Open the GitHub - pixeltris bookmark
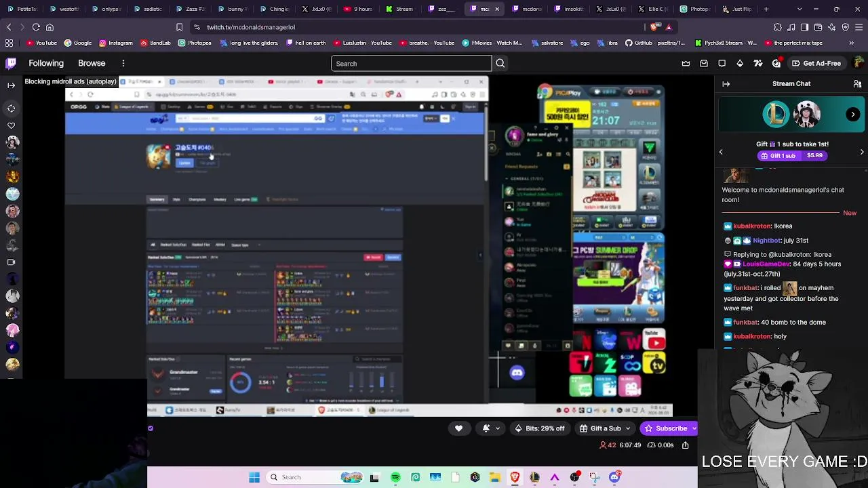This screenshot has height=488, width=868. (654, 43)
